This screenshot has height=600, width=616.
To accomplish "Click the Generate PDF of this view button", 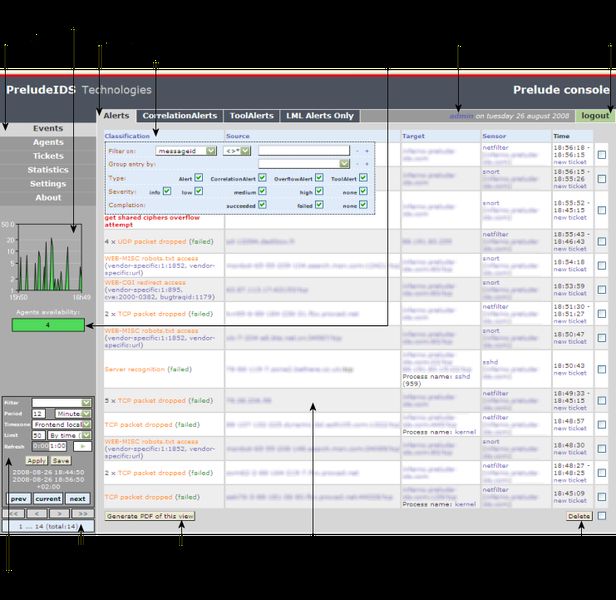I will pyautogui.click(x=150, y=516).
